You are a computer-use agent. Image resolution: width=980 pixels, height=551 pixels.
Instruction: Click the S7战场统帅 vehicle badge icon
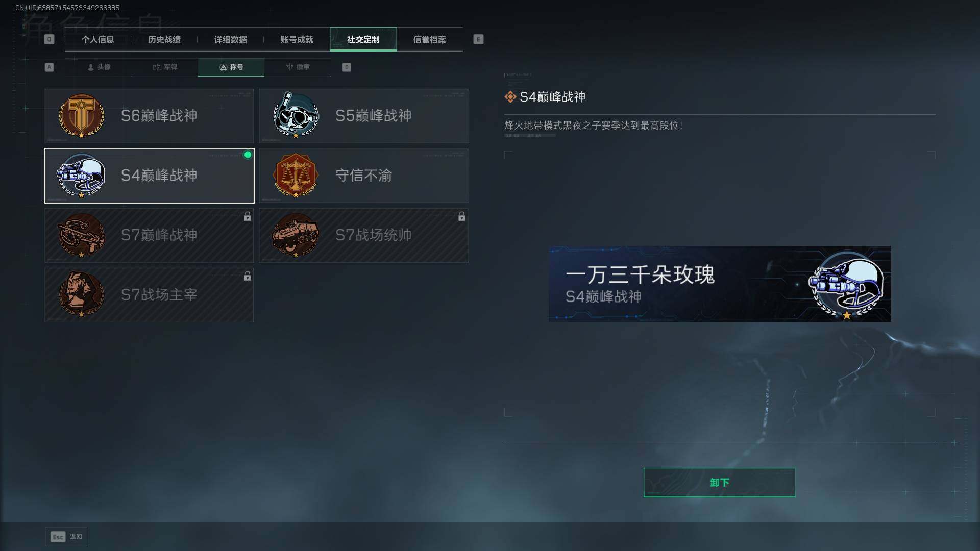tap(296, 235)
